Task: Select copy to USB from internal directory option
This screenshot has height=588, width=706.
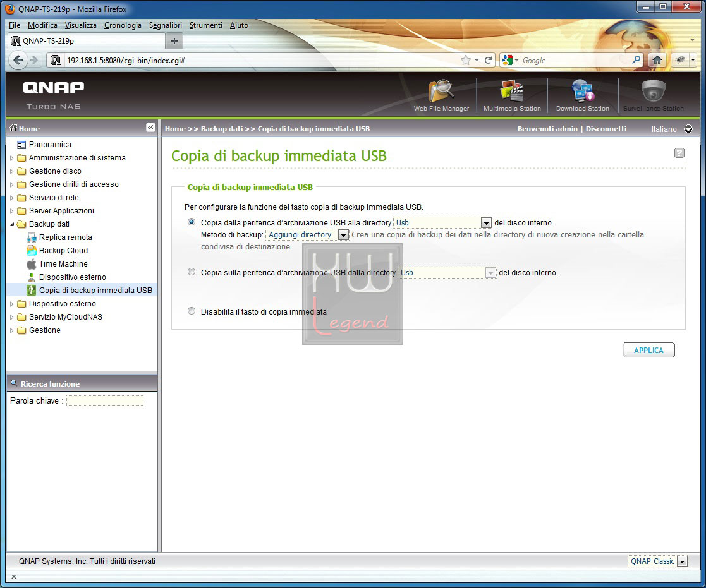Action: pos(192,272)
